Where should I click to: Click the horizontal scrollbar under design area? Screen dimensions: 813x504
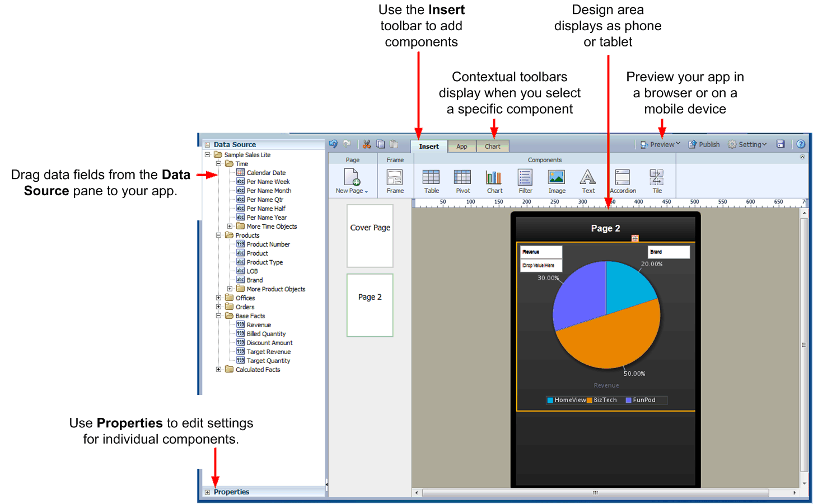596,493
